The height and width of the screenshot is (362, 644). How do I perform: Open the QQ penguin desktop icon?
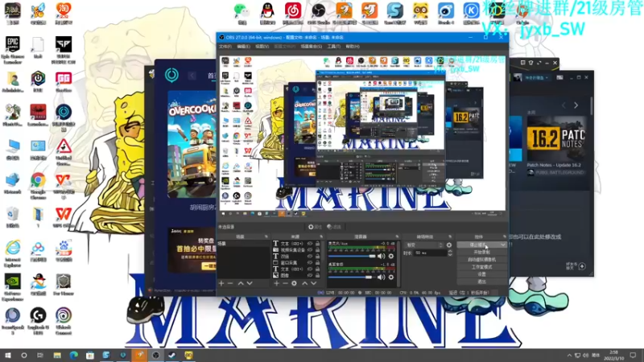[267, 14]
